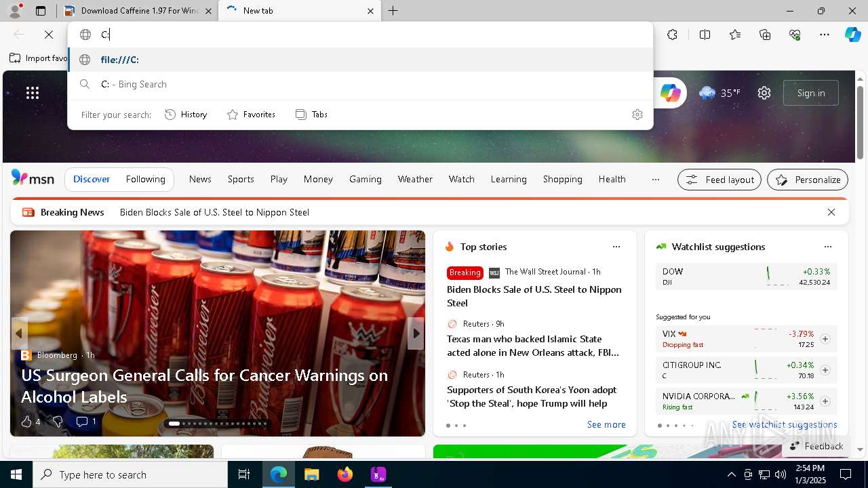868x488 pixels.
Task: Open Task View on the taskbar
Action: 244,474
